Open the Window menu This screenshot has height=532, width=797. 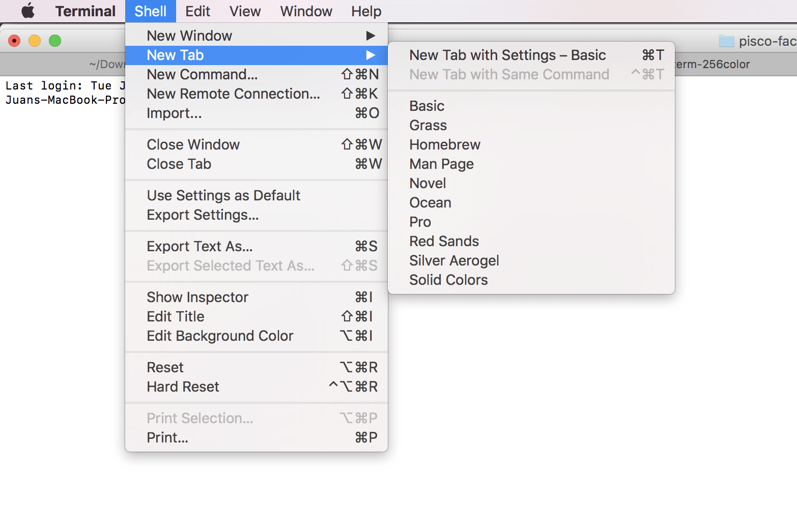coord(306,11)
